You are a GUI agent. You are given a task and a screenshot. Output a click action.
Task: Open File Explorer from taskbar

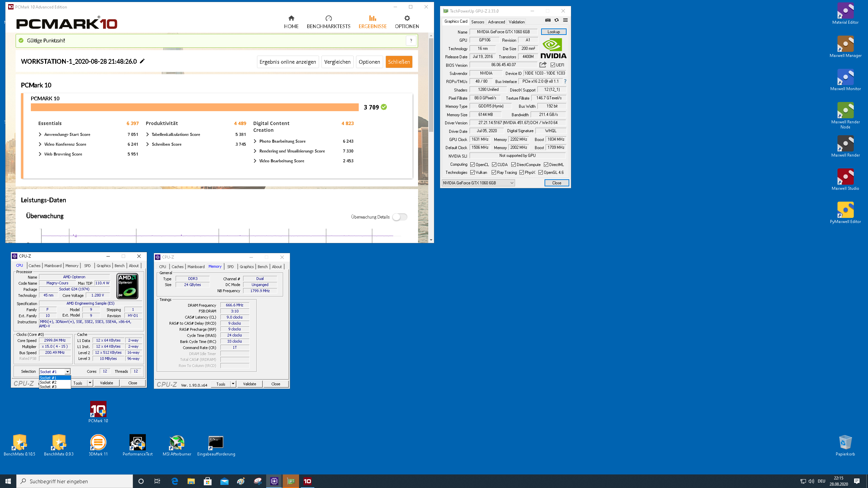pyautogui.click(x=191, y=481)
